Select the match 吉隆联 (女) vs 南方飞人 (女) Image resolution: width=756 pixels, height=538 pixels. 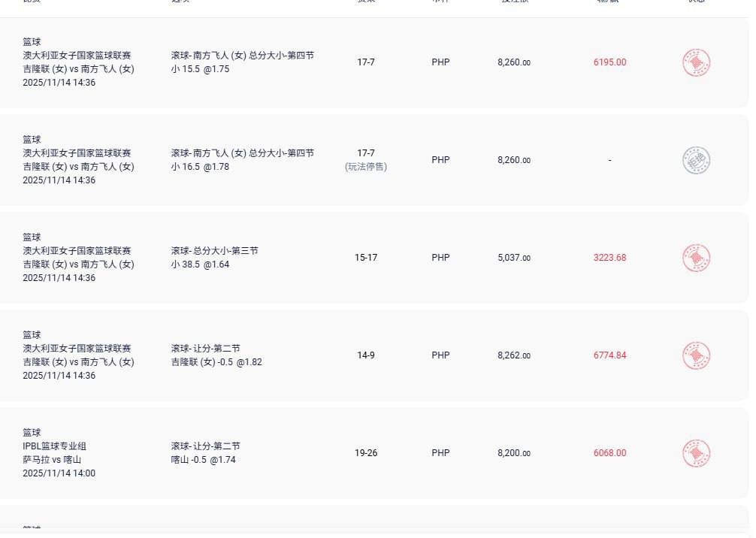click(78, 69)
